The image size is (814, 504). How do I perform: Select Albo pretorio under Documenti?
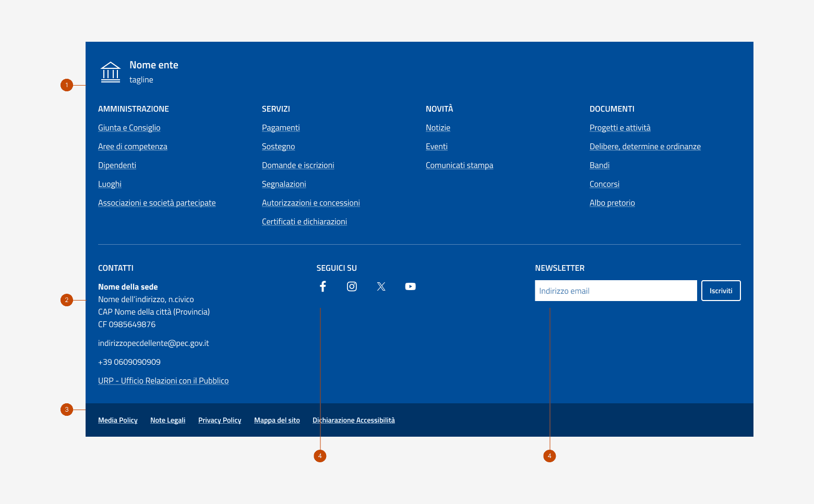612,202
